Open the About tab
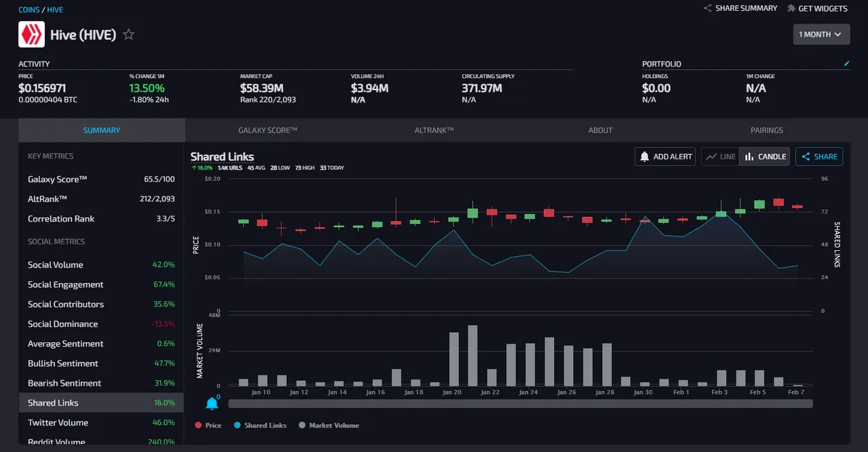 [x=600, y=130]
